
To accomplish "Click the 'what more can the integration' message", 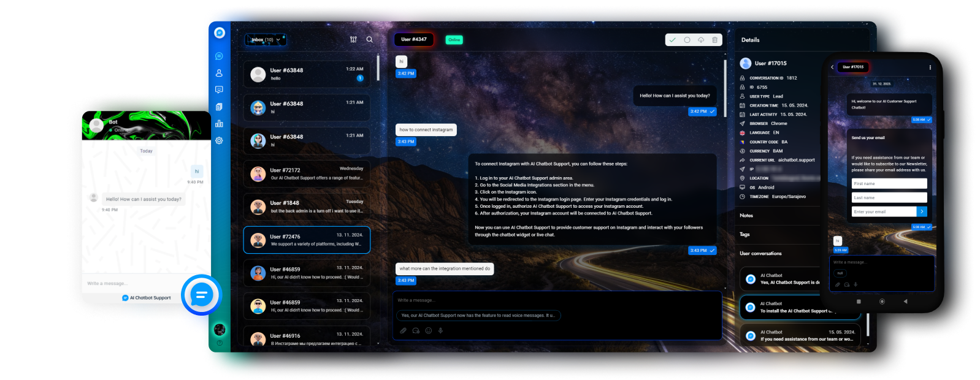I will 445,268.
